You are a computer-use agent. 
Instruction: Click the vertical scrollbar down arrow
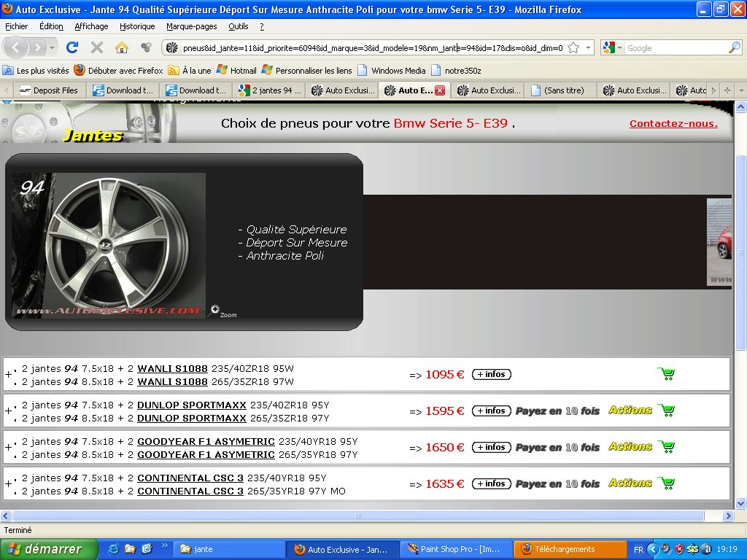pos(741,503)
